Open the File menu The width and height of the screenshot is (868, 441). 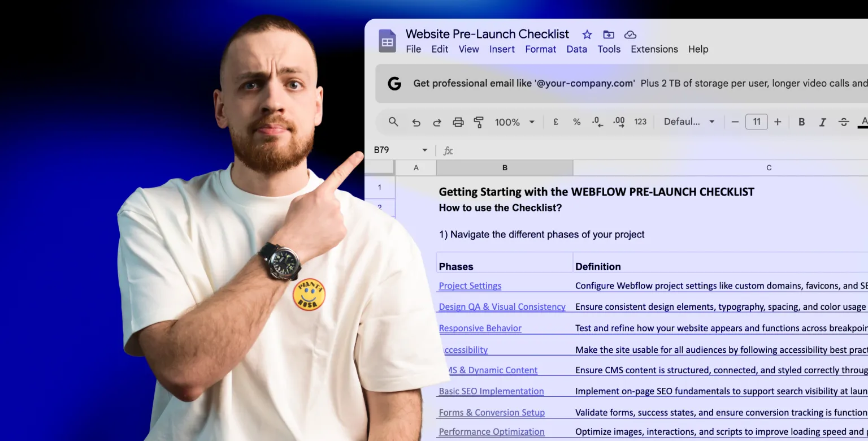pos(413,49)
